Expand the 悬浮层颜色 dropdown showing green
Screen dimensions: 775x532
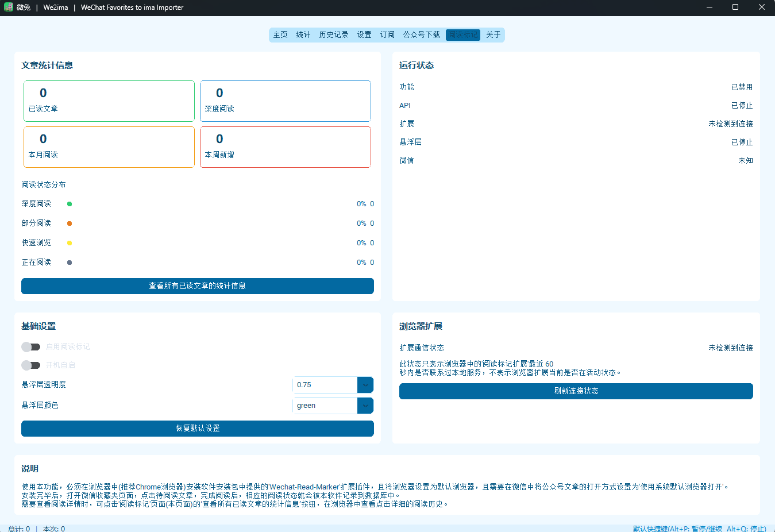pyautogui.click(x=333, y=406)
